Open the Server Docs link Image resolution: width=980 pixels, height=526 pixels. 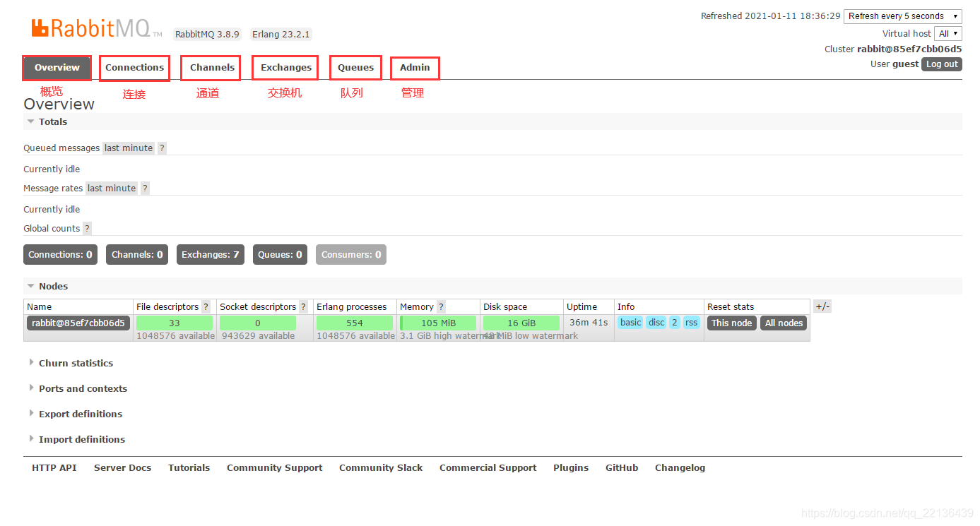(x=122, y=468)
